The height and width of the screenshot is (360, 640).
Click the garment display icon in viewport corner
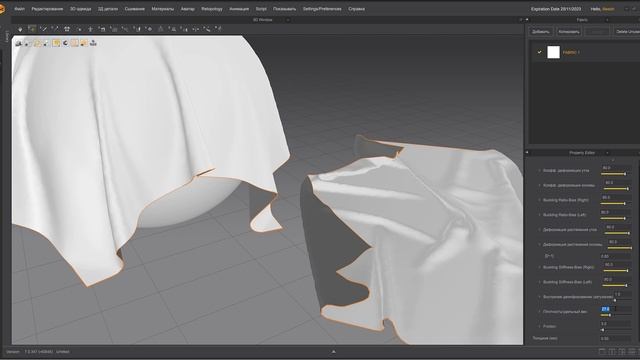(x=18, y=43)
